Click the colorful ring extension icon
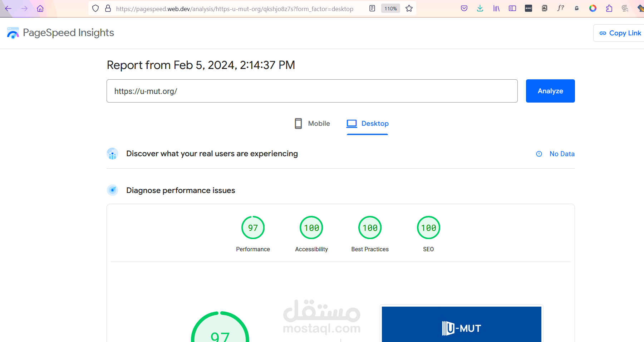 click(x=593, y=9)
